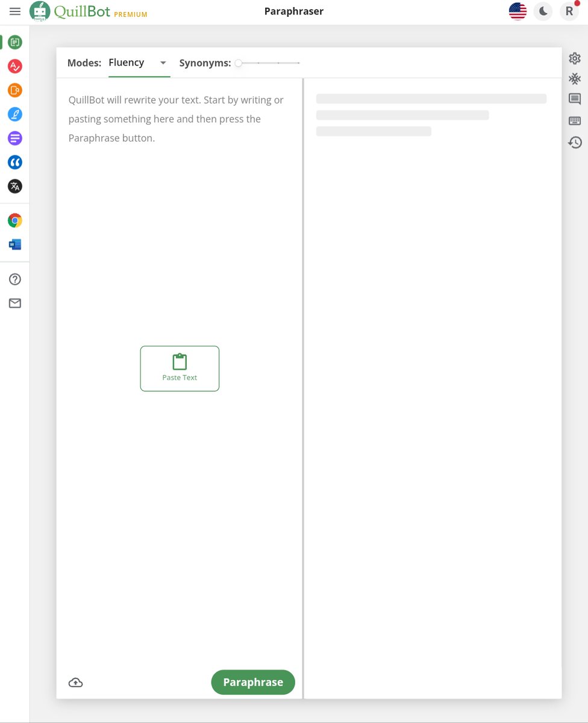
Task: Open the Plagiarism Checker orange icon
Action: [x=15, y=90]
